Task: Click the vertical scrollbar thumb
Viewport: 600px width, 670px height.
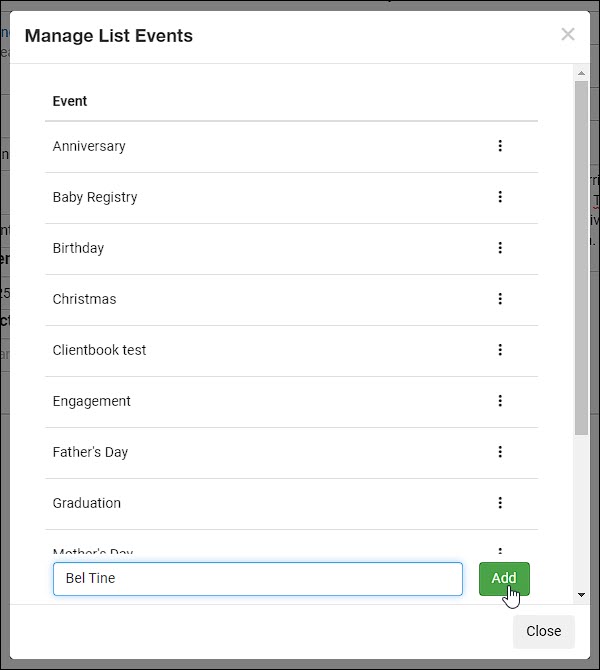Action: pyautogui.click(x=581, y=258)
